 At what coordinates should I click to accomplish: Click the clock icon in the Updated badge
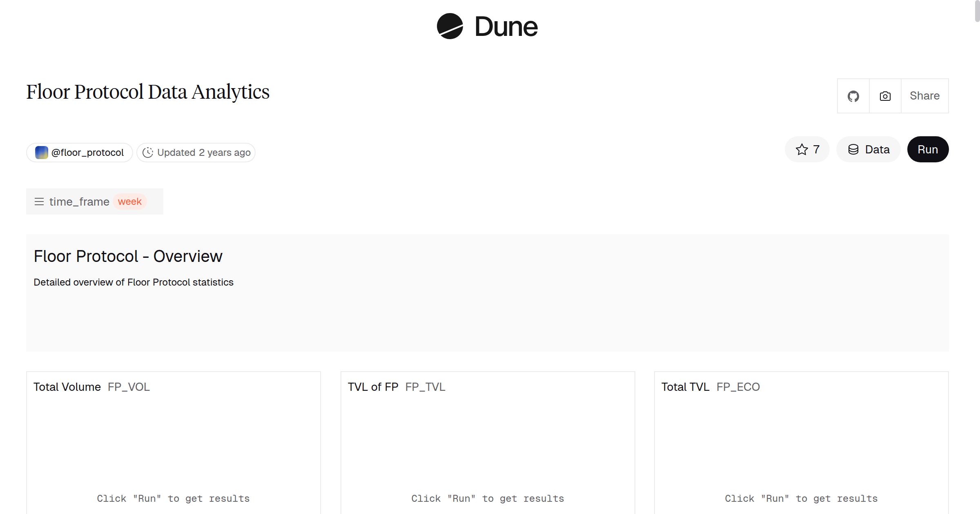(148, 152)
